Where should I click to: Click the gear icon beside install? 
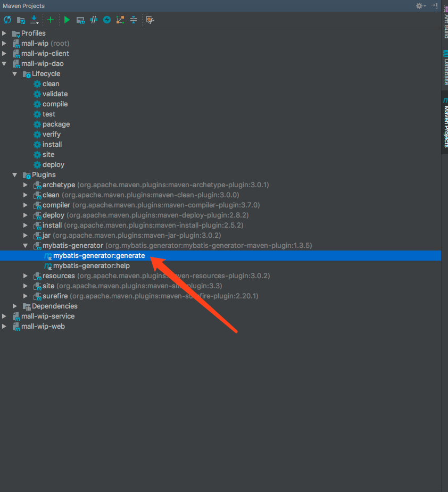(x=37, y=144)
